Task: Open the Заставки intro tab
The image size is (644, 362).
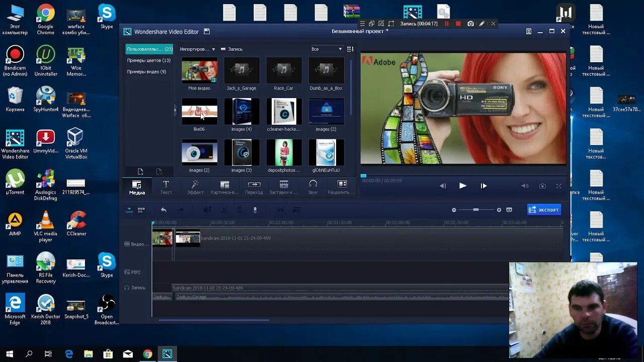Action: (283, 187)
